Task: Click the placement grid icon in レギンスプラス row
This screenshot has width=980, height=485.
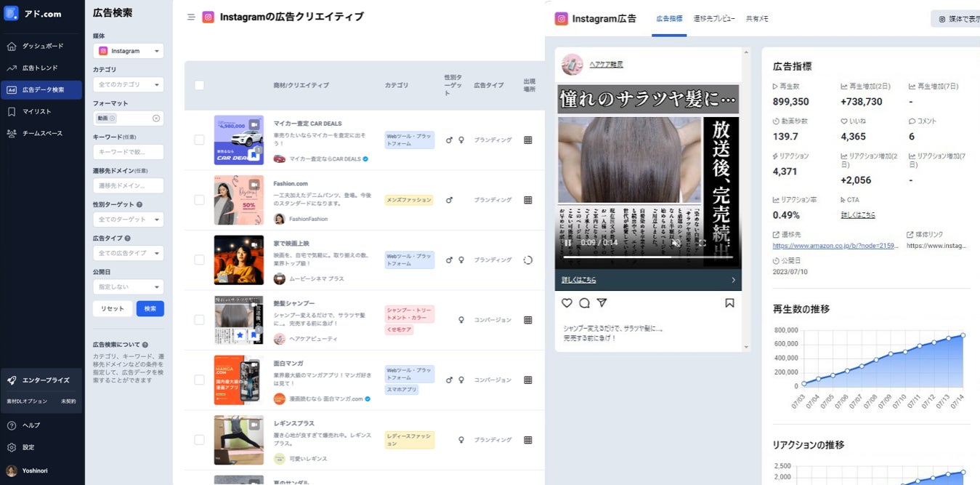Action: (528, 440)
